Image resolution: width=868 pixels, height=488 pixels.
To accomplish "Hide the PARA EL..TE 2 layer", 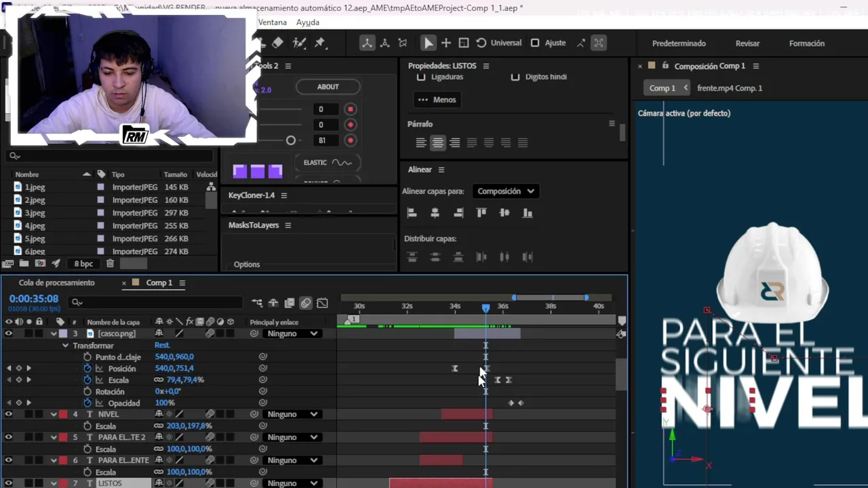I will click(9, 437).
